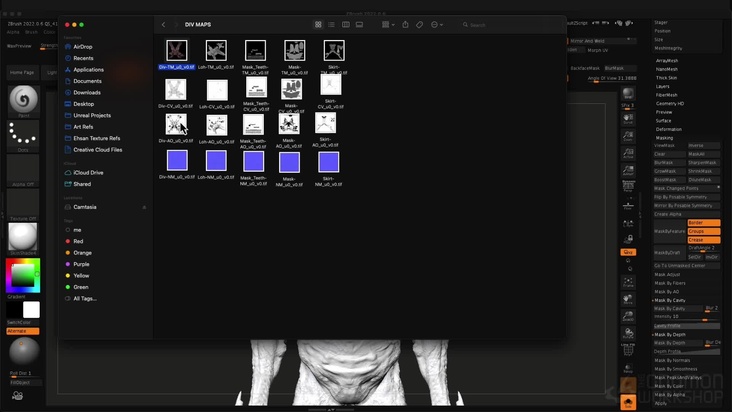
Task: Open Ehsan Texture Refs in sidebar
Action: coord(97,138)
